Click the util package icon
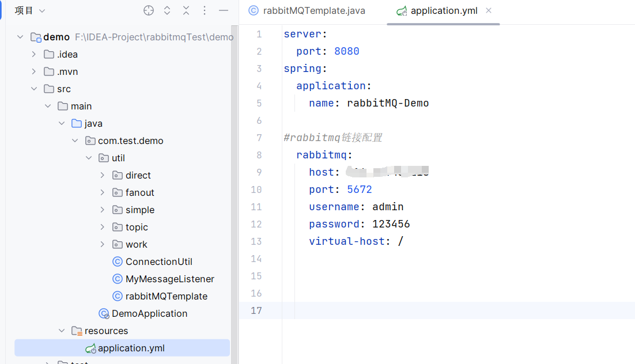 104,158
